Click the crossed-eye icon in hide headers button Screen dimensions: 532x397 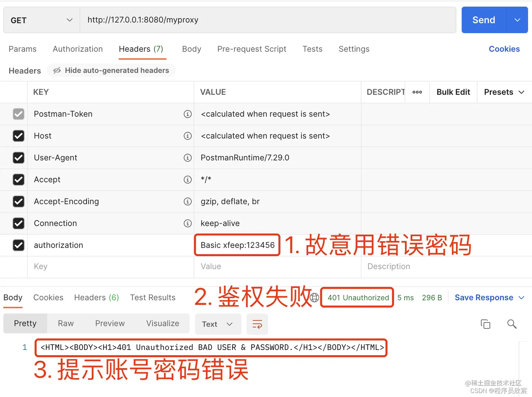[57, 71]
